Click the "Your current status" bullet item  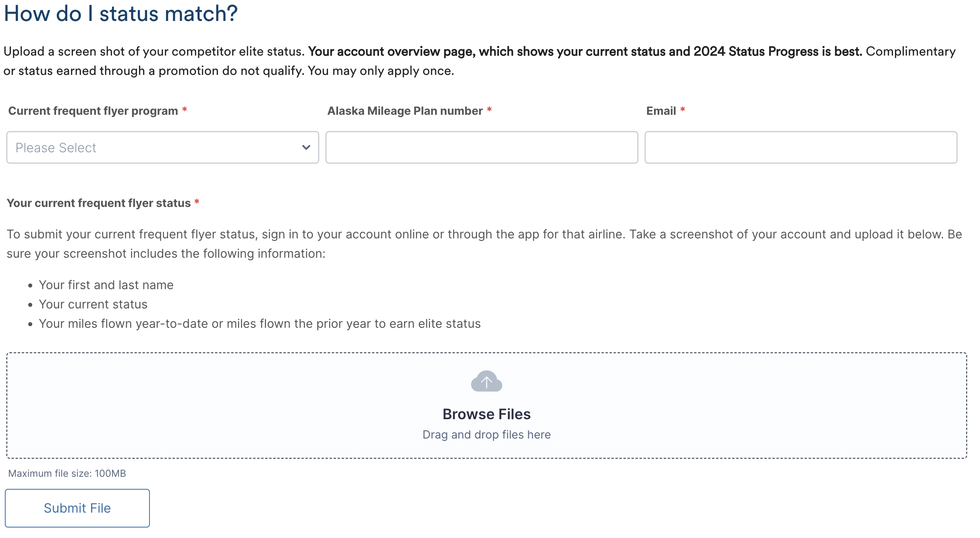[x=93, y=304]
